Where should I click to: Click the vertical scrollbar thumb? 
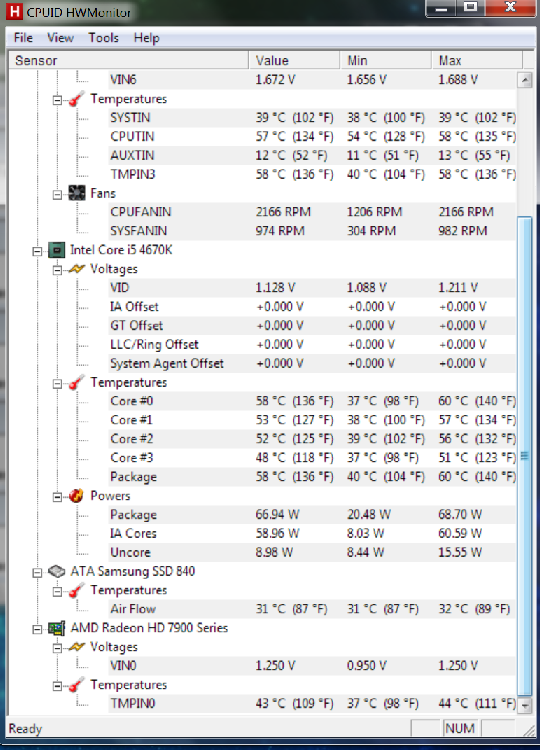(x=525, y=456)
